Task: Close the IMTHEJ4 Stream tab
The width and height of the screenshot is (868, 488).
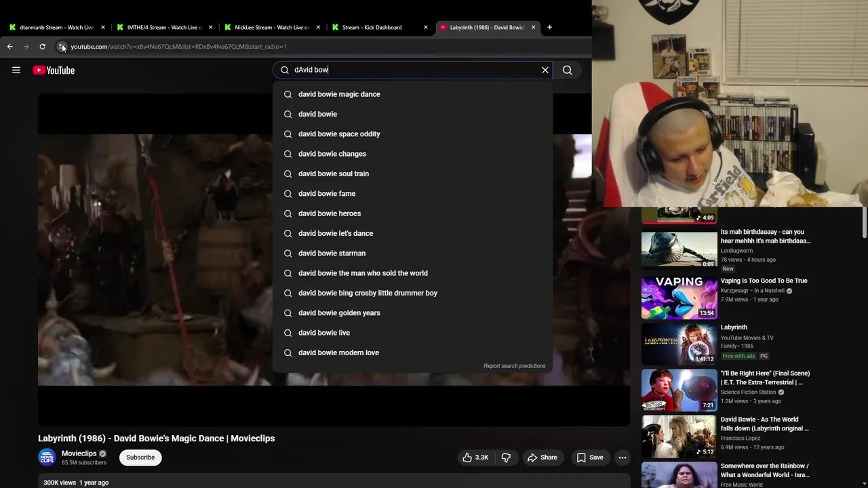Action: [x=210, y=27]
